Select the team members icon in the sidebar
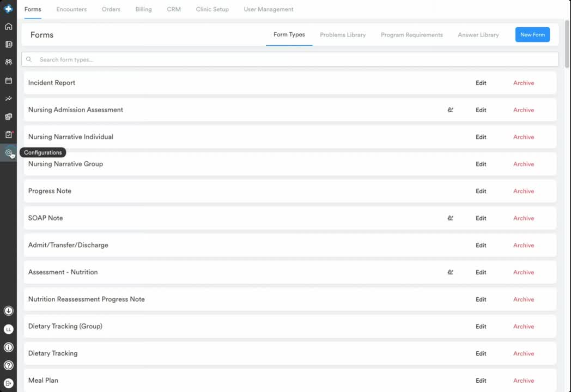Image resolution: width=571 pixels, height=392 pixels. 8,62
